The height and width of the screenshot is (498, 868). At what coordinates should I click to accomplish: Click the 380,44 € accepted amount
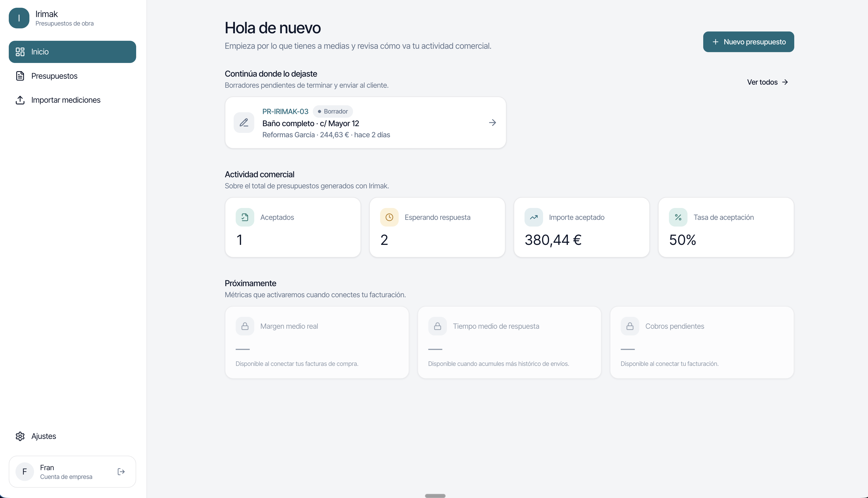coord(553,240)
